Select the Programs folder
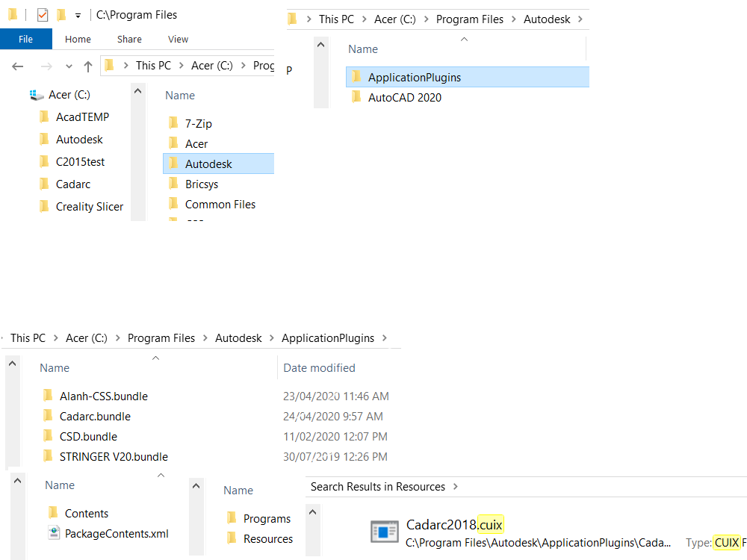The height and width of the screenshot is (560, 747). (267, 518)
